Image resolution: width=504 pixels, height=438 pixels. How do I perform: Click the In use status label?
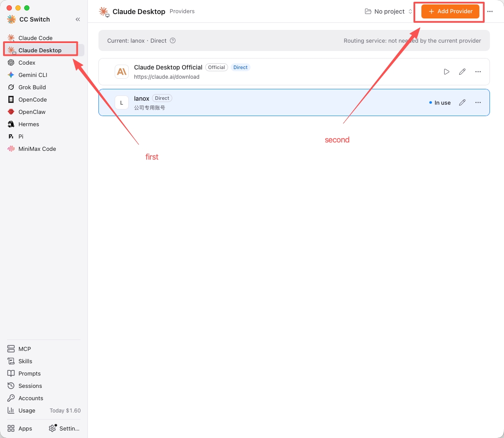tap(440, 102)
